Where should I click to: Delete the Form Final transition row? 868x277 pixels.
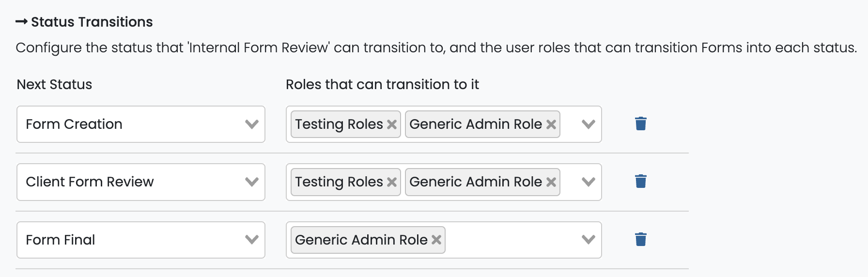[640, 239]
